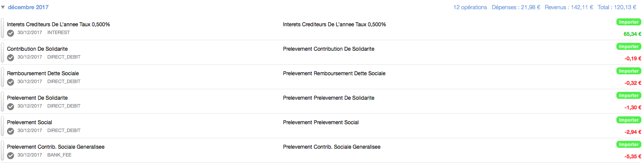Click checkmark icon of Interets Crediteurs transaction
This screenshot has width=644, height=164.
[x=11, y=33]
